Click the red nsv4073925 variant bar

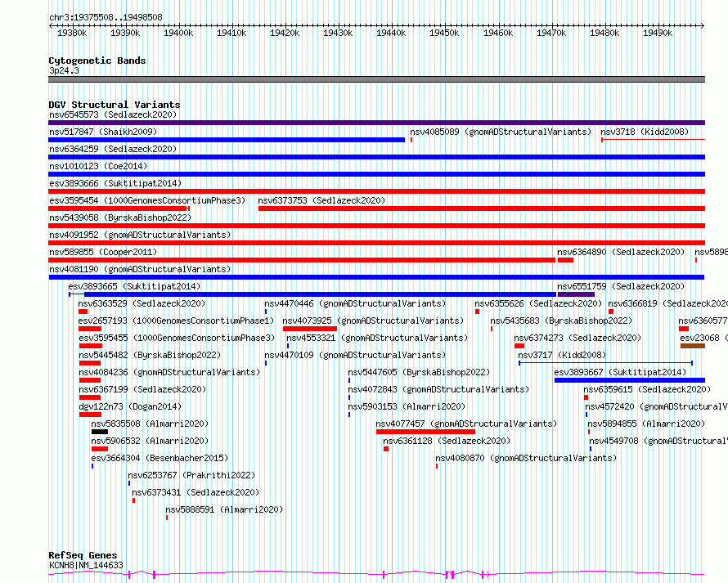click(310, 329)
